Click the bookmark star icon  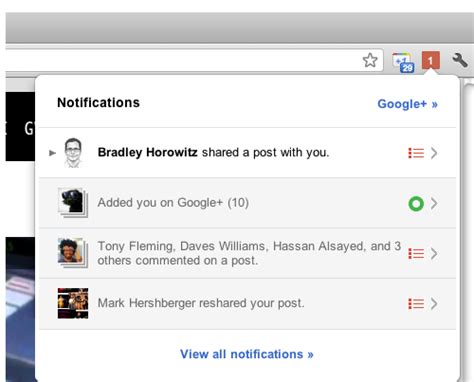tap(370, 60)
